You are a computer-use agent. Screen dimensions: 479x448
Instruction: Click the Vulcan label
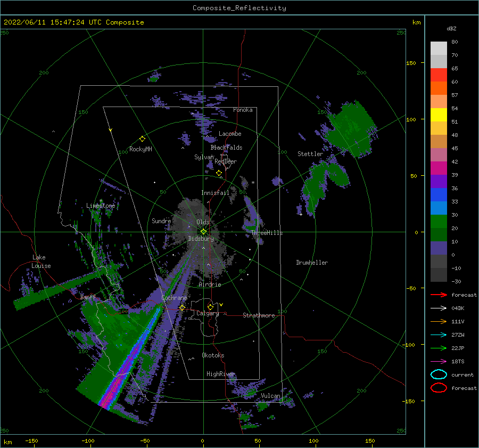pos(271,396)
